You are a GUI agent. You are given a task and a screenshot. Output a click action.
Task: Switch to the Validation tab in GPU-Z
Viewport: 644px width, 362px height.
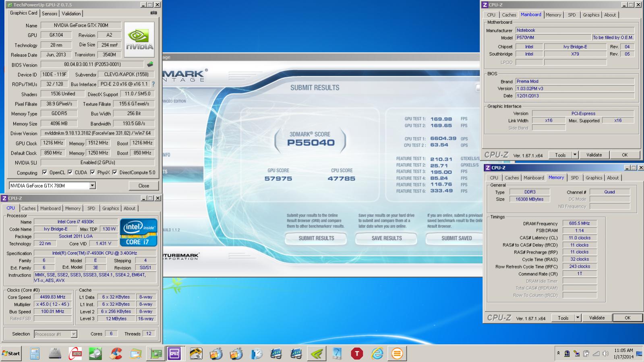click(71, 13)
